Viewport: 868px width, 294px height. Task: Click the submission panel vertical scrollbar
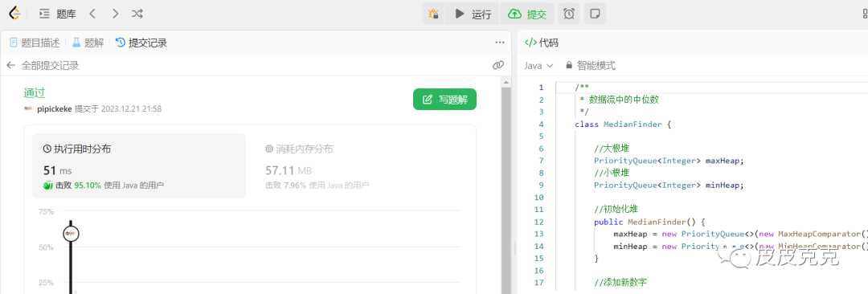tap(506, 190)
